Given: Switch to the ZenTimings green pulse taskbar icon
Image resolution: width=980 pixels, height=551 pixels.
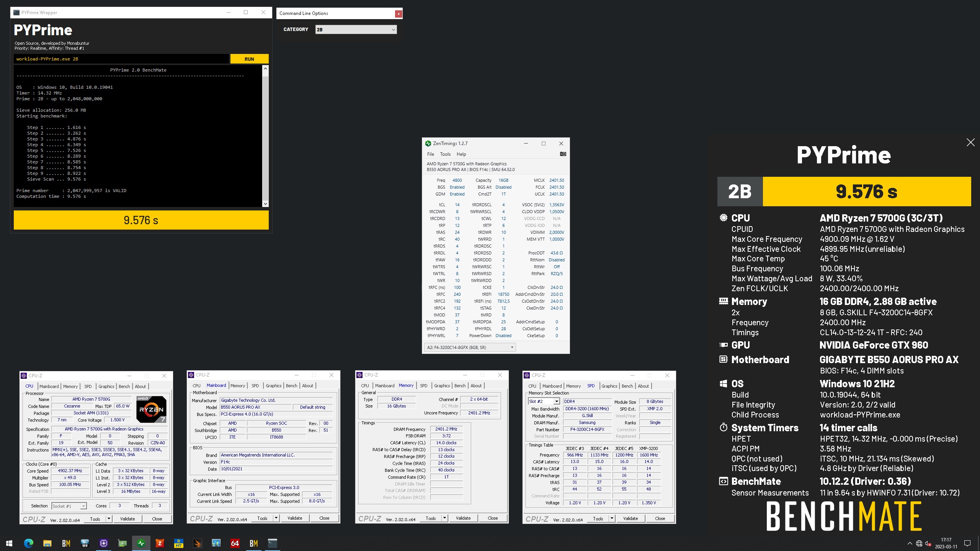Looking at the screenshot, I should (141, 543).
